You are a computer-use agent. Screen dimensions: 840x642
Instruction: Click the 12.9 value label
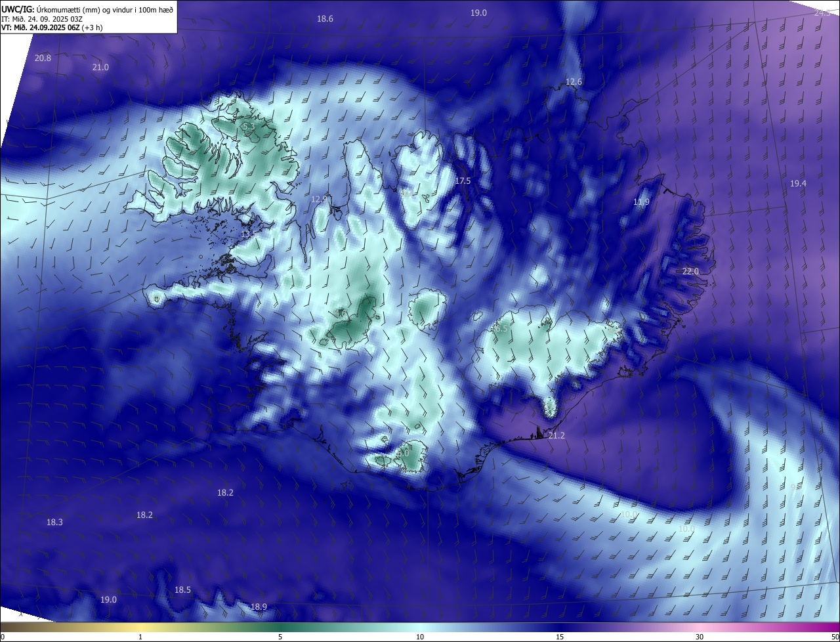[319, 199]
